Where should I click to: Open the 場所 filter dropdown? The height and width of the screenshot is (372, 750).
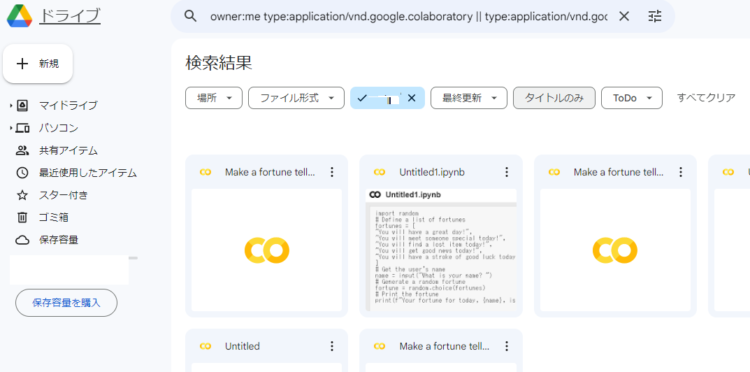coord(214,98)
